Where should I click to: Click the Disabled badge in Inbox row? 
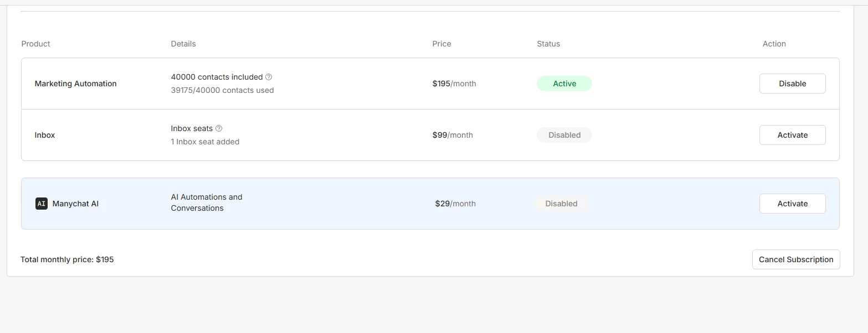click(x=564, y=135)
